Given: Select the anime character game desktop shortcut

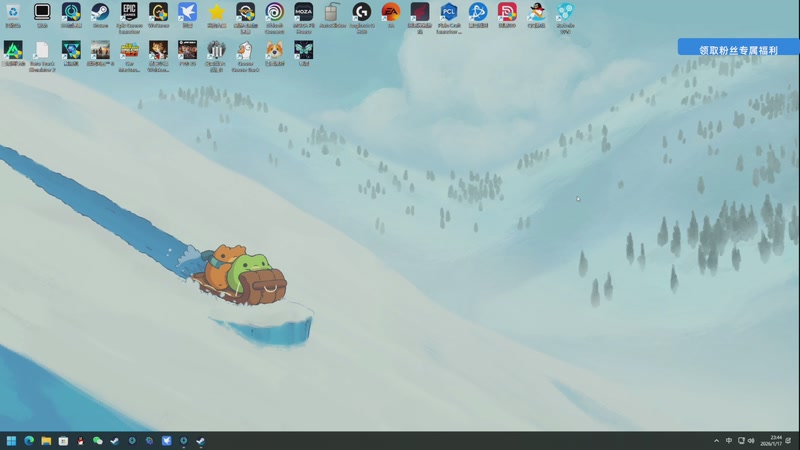Looking at the screenshot, I should pyautogui.click(x=158, y=56).
